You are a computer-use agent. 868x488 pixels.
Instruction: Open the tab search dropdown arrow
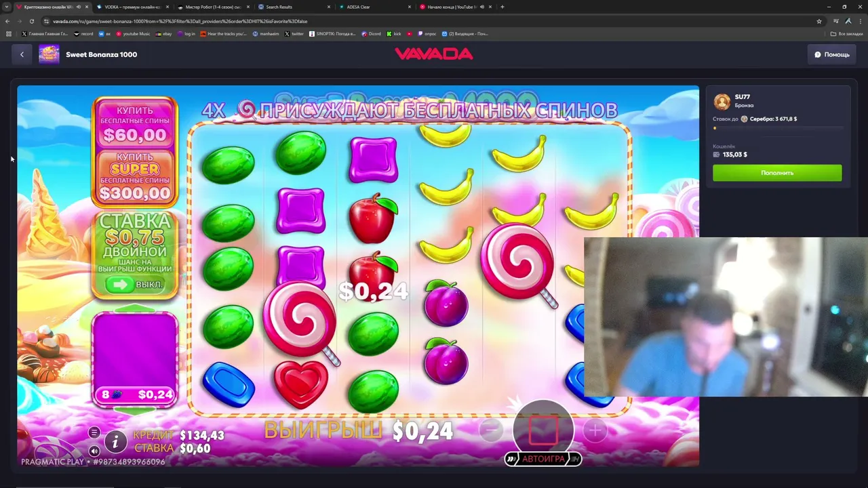point(7,7)
